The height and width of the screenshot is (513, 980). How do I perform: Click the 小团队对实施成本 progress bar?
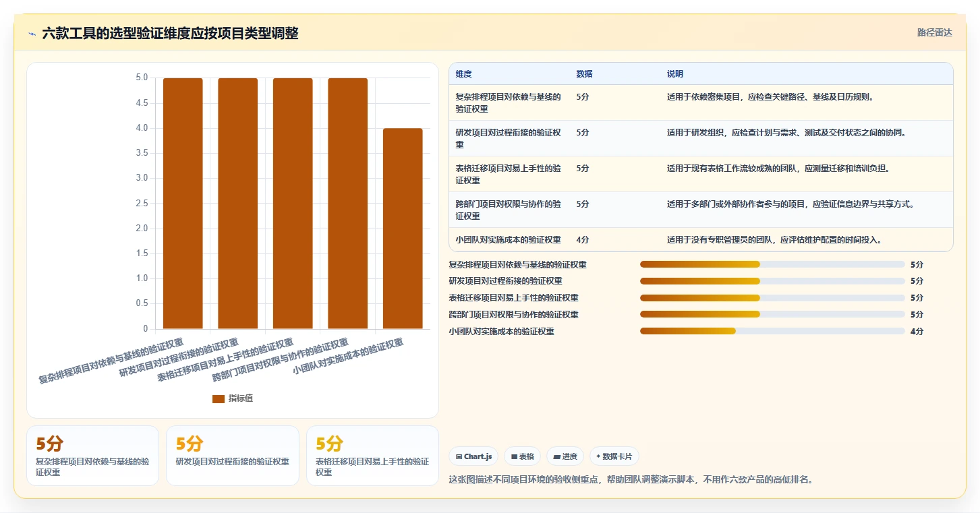point(772,331)
